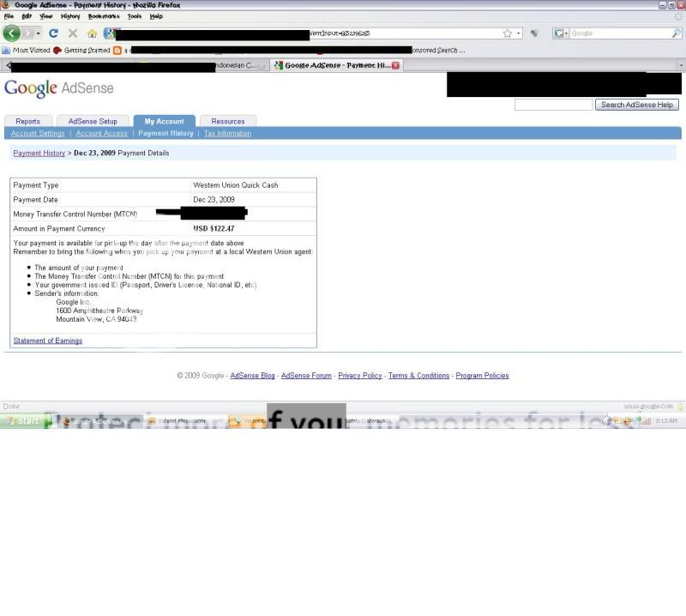Image resolution: width=686 pixels, height=616 pixels.
Task: Open the File menu
Action: [x=9, y=16]
